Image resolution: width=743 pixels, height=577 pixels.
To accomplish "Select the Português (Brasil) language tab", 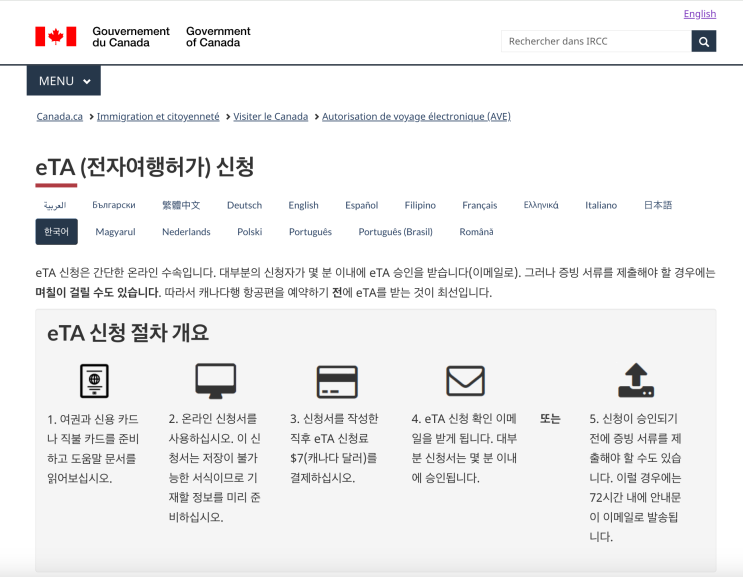I will 396,232.
